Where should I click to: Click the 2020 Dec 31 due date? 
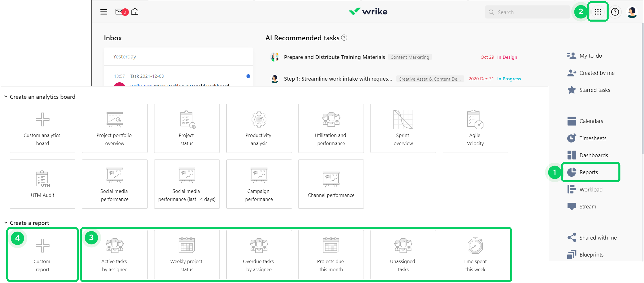click(x=481, y=79)
